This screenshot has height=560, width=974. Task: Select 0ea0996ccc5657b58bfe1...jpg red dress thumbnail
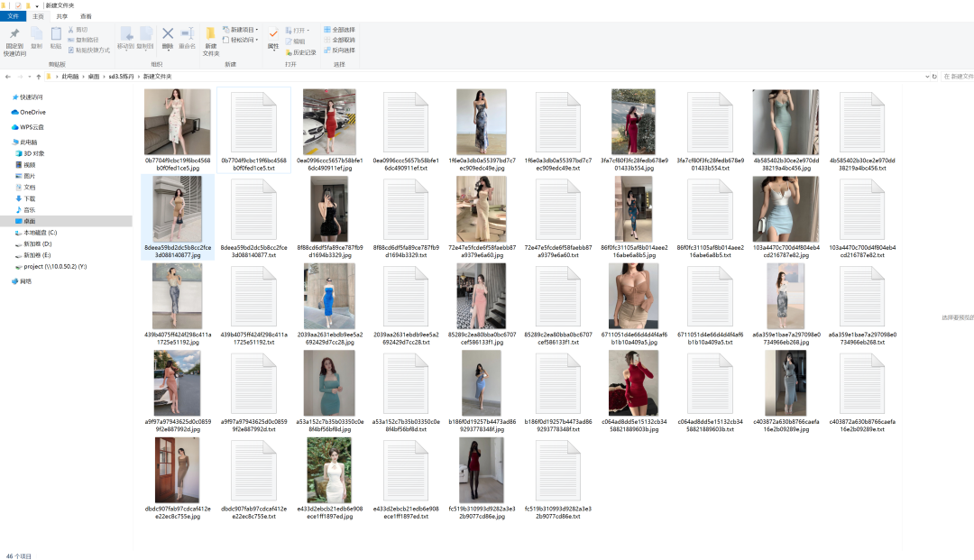point(329,122)
